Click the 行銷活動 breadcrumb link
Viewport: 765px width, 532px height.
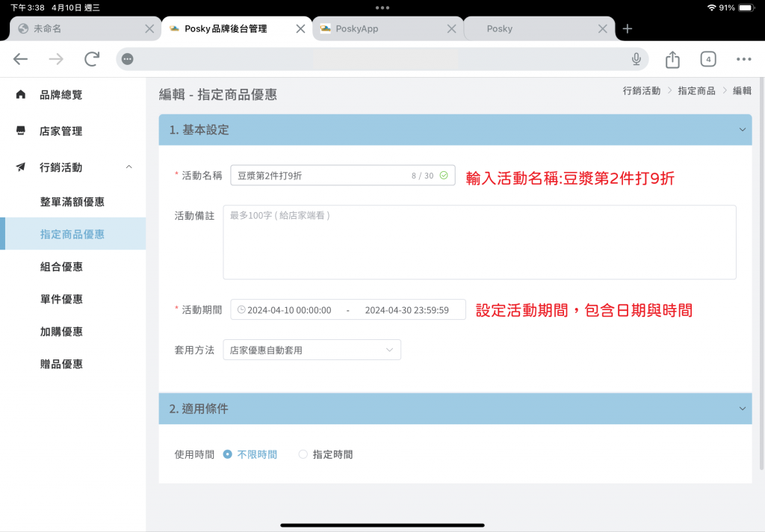click(x=641, y=90)
